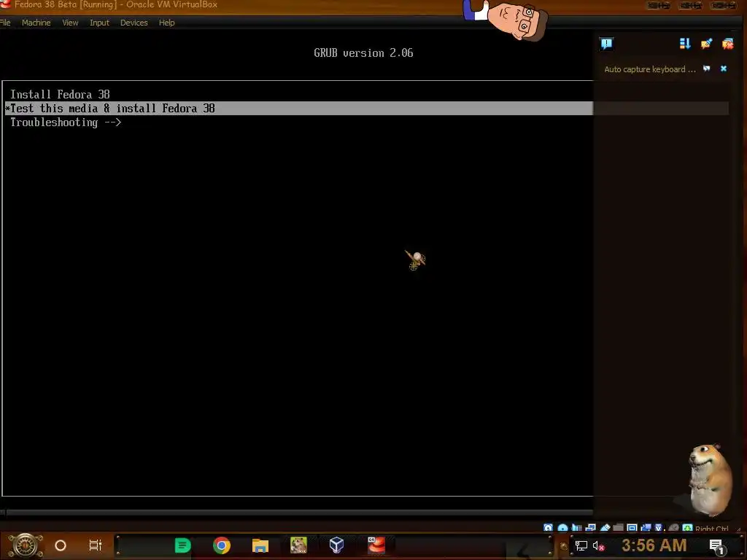Click the muted speaker tray icon
The width and height of the screenshot is (747, 560).
pyautogui.click(x=598, y=545)
